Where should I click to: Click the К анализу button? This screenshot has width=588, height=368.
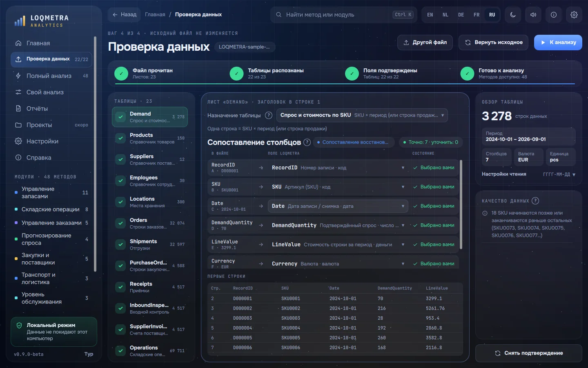(x=558, y=43)
